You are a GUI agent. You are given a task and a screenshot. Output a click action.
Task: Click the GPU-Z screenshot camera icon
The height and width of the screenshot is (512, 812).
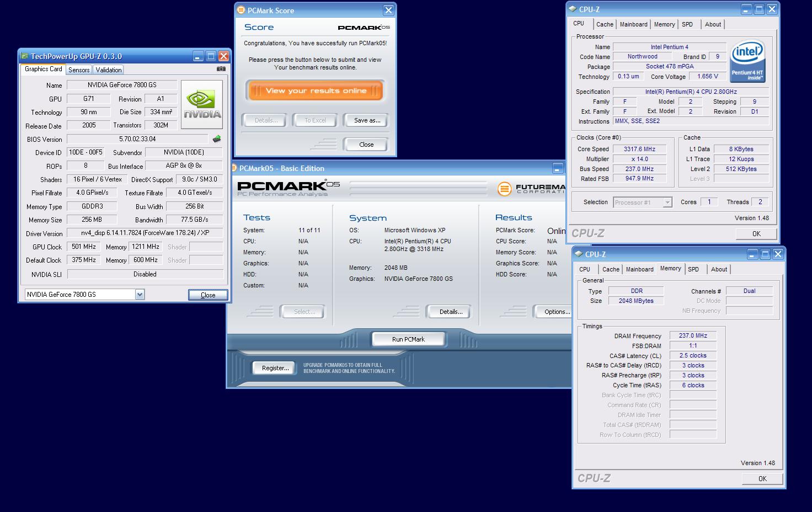coord(221,69)
